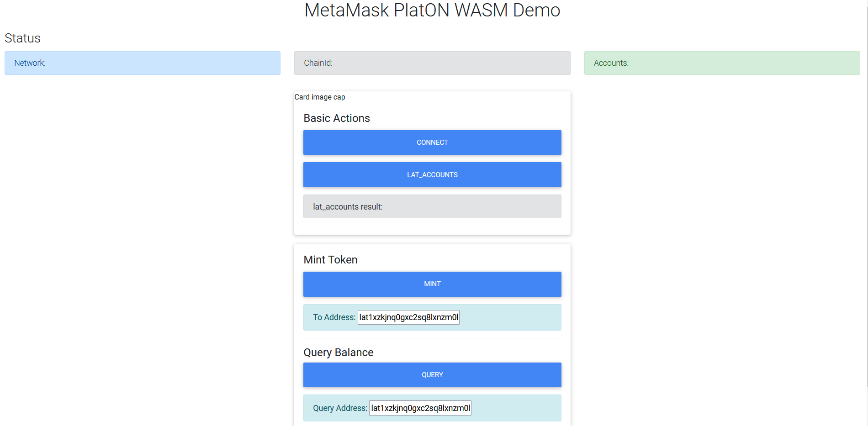Click the CONNECT button
The height and width of the screenshot is (426, 868).
coord(432,142)
